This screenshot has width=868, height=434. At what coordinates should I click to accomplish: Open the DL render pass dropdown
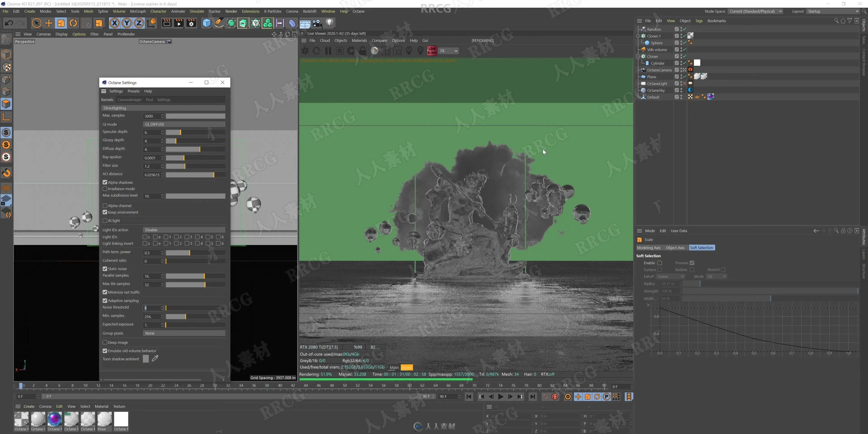pyautogui.click(x=449, y=51)
